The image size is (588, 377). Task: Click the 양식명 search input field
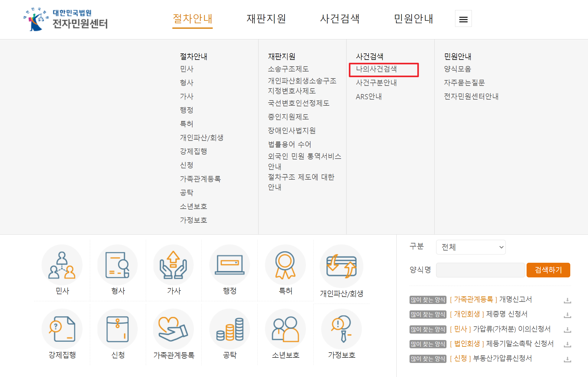(480, 270)
